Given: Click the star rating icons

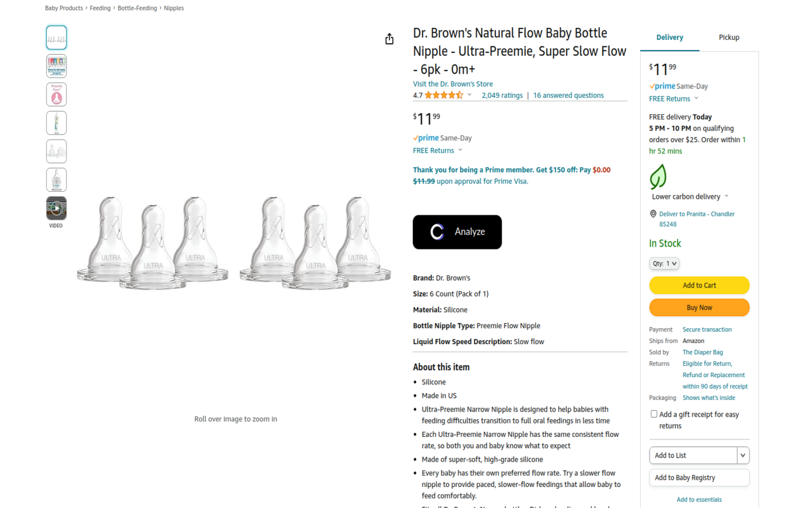Looking at the screenshot, I should point(444,95).
